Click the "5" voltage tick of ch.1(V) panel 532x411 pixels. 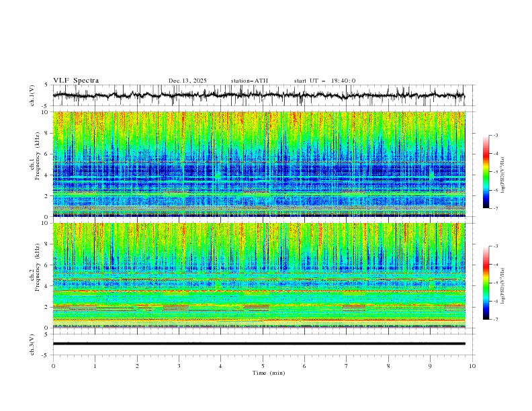[x=47, y=85]
